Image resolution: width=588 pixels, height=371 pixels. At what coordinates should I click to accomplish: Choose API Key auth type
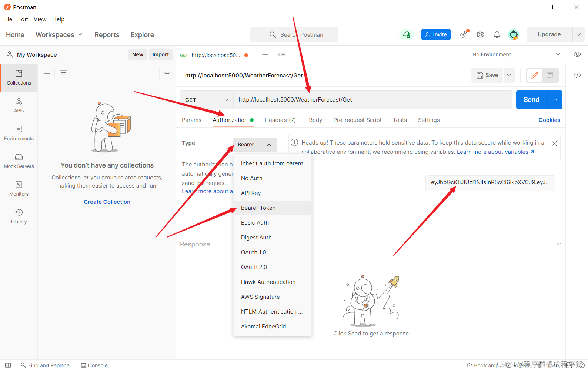pyautogui.click(x=273, y=193)
